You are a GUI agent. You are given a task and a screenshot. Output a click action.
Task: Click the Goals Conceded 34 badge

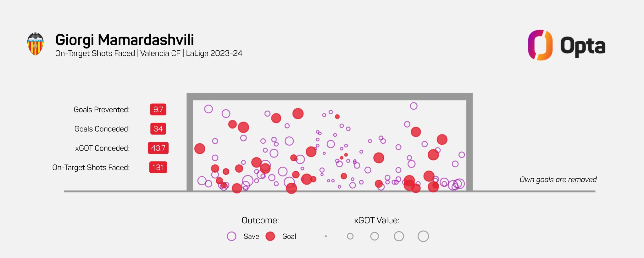click(158, 129)
